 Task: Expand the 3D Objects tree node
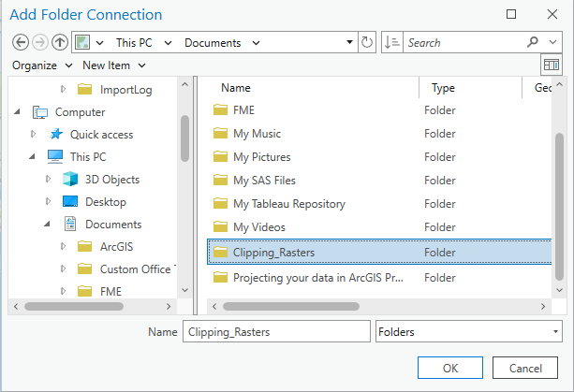[x=48, y=179]
